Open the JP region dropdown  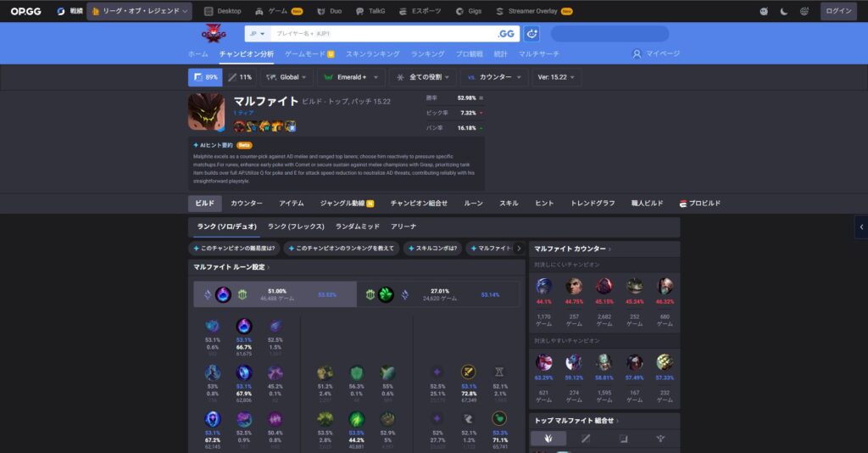point(257,34)
